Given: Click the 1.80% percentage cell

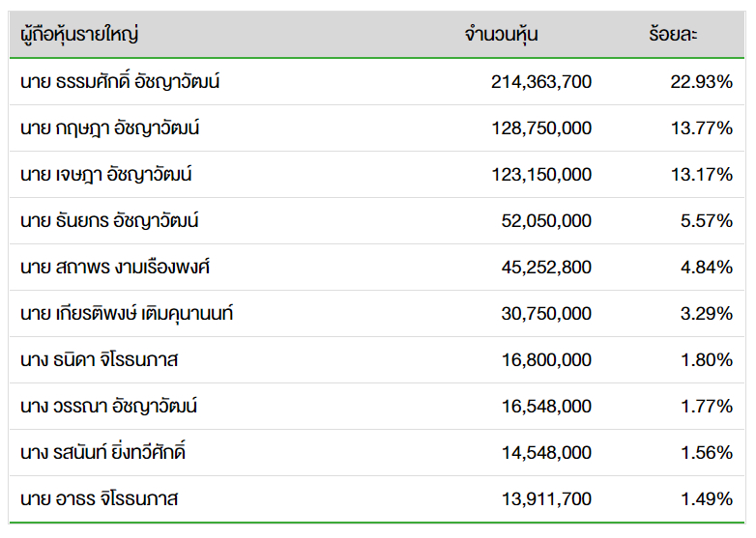Looking at the screenshot, I should click(x=707, y=359).
